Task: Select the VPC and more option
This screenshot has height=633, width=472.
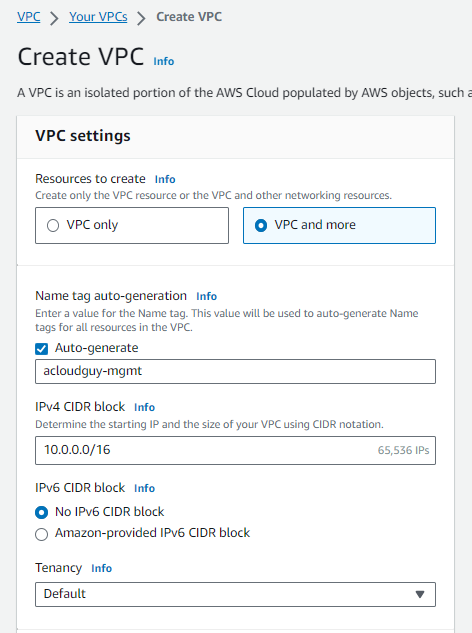Action: pos(339,225)
